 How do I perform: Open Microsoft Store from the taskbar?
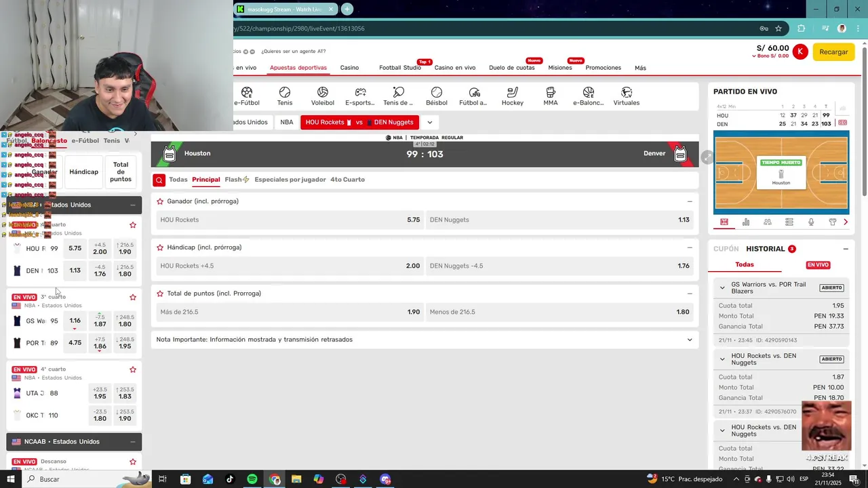pos(186,479)
